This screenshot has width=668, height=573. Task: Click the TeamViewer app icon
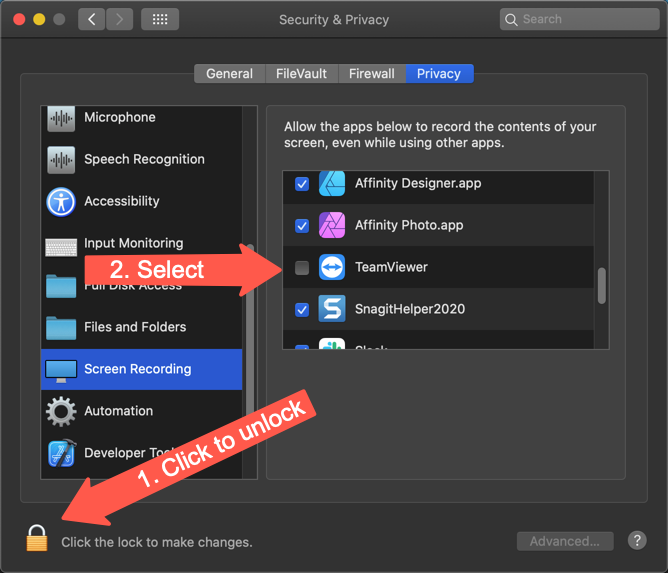coord(332,267)
